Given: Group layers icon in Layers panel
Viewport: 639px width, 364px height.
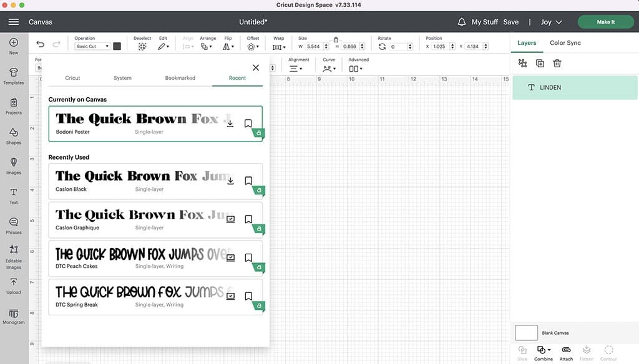Looking at the screenshot, I should tap(522, 63).
